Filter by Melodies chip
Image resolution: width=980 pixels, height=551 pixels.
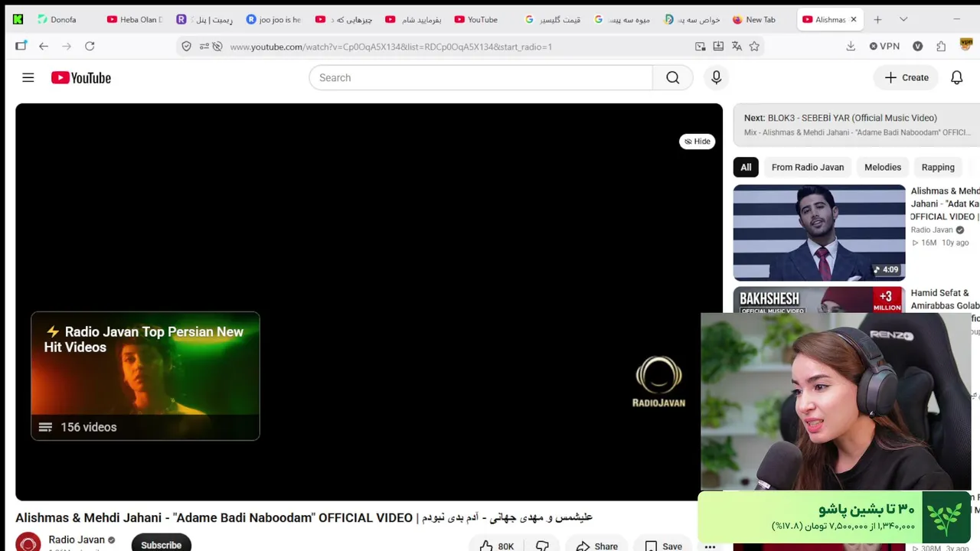coord(883,168)
